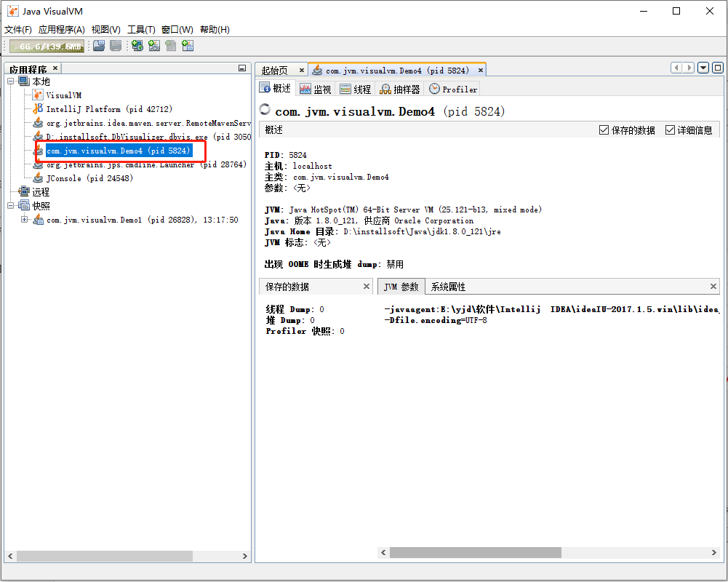The height and width of the screenshot is (582, 728).
Task: Click the JConsole coffee cup icon
Action: 38,178
